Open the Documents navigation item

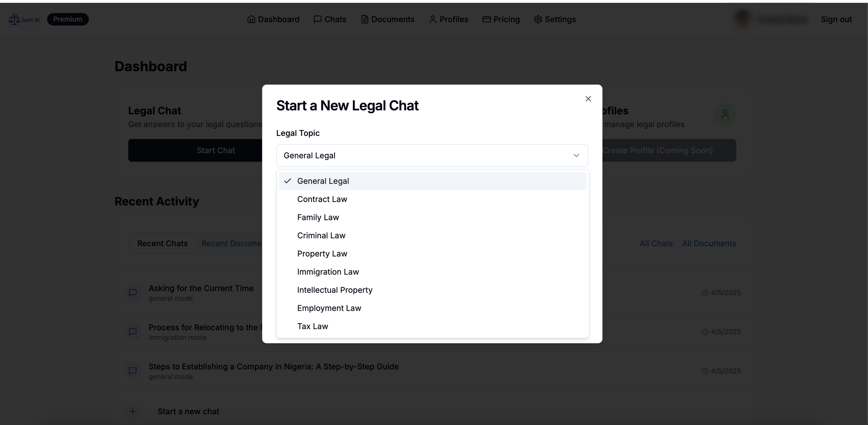(x=387, y=19)
